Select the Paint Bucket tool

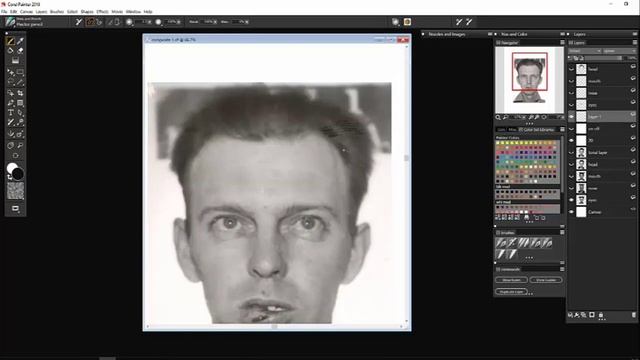[11, 51]
